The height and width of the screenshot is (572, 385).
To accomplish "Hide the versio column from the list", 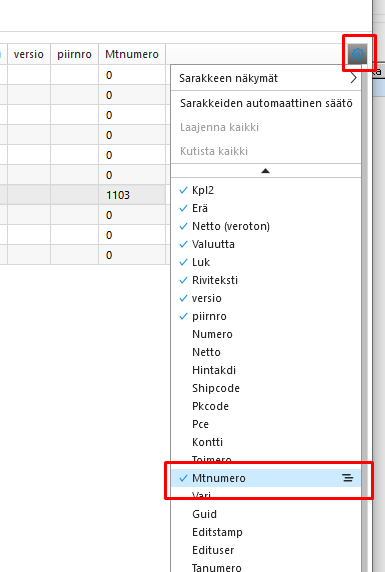I will click(x=266, y=298).
